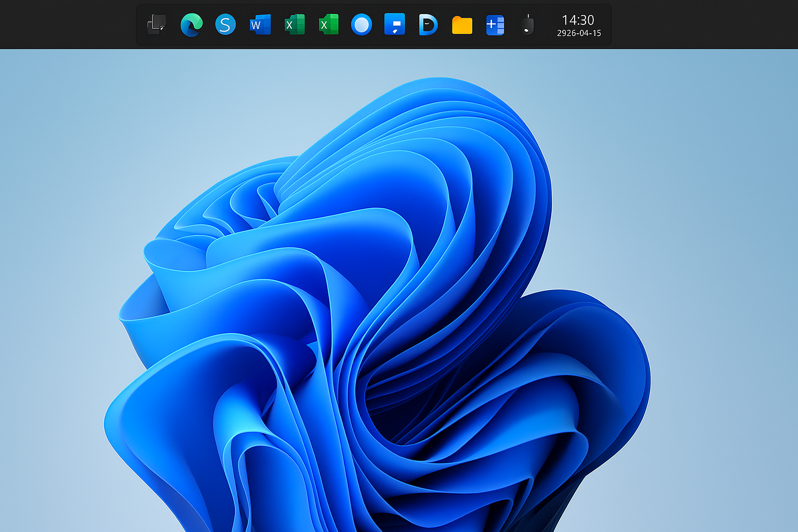
Task: Open the blue plus calculator-style app icon
Action: [495, 25]
